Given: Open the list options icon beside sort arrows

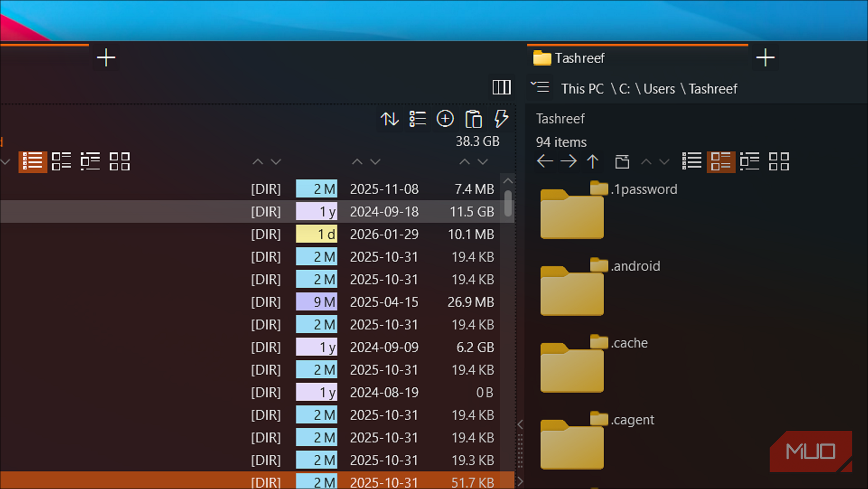Looking at the screenshot, I should tap(417, 119).
